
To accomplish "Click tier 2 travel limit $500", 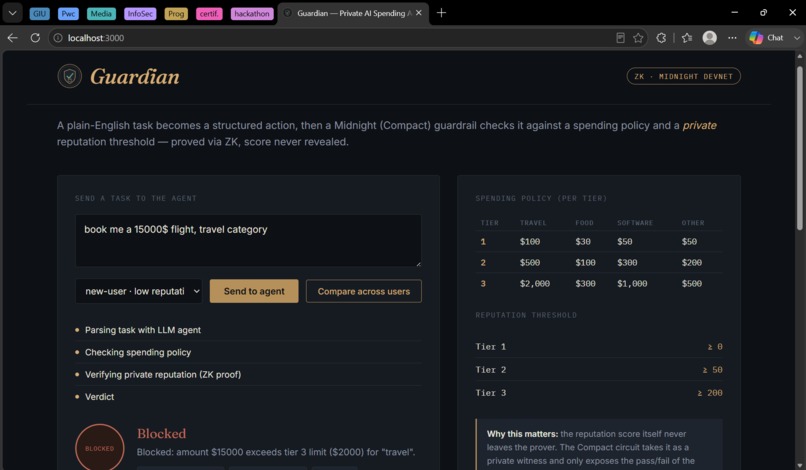I will point(530,263).
